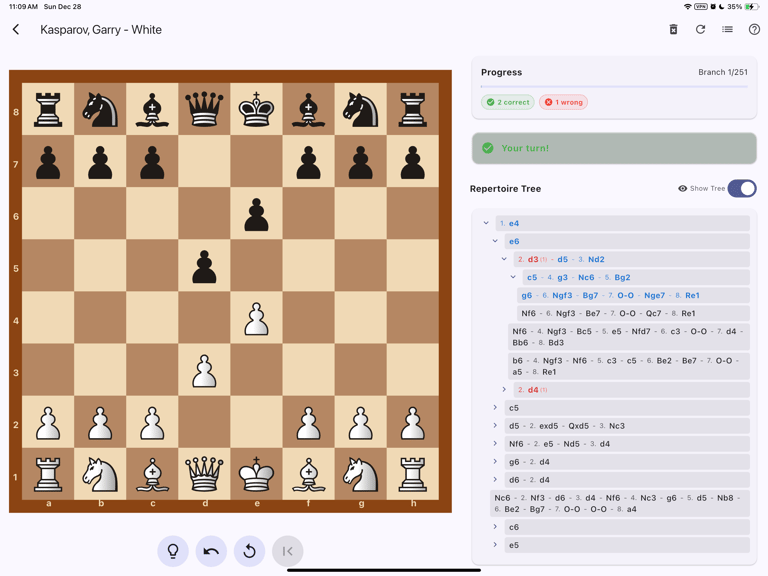Select the white knight on g1
This screenshot has height=576, width=768.
pyautogui.click(x=360, y=474)
